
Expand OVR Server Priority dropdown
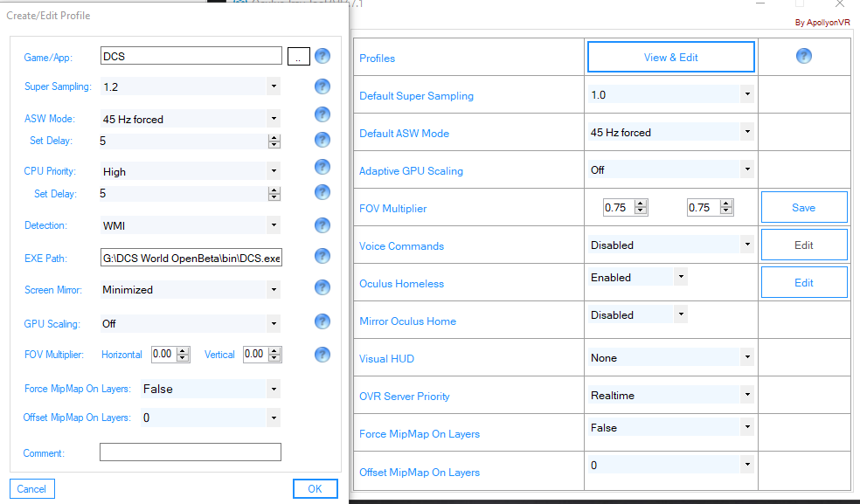[747, 395]
